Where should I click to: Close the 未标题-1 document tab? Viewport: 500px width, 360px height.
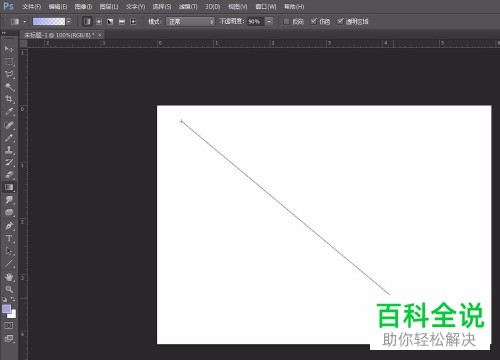coord(100,35)
